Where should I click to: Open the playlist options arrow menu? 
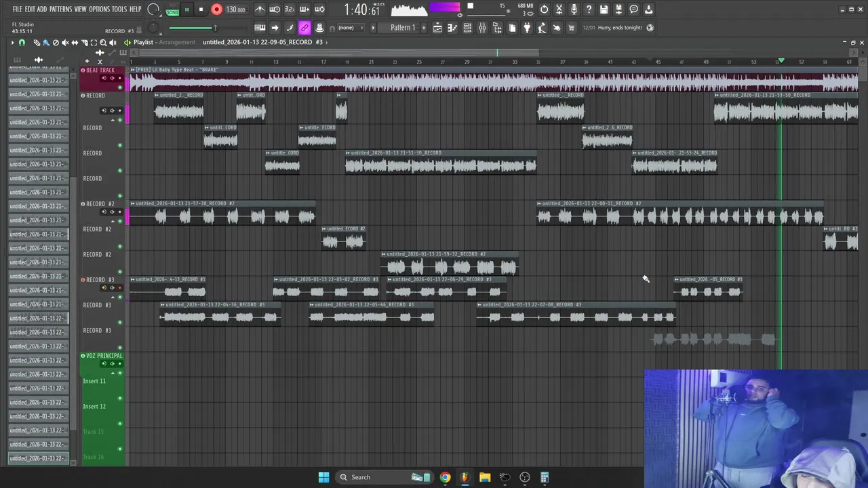(x=12, y=43)
